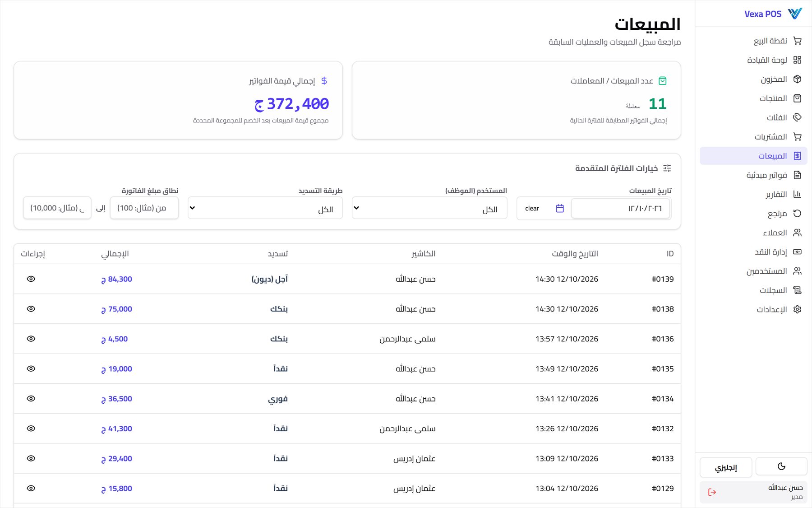Click the ID column header
The image size is (812, 508).
click(x=670, y=254)
